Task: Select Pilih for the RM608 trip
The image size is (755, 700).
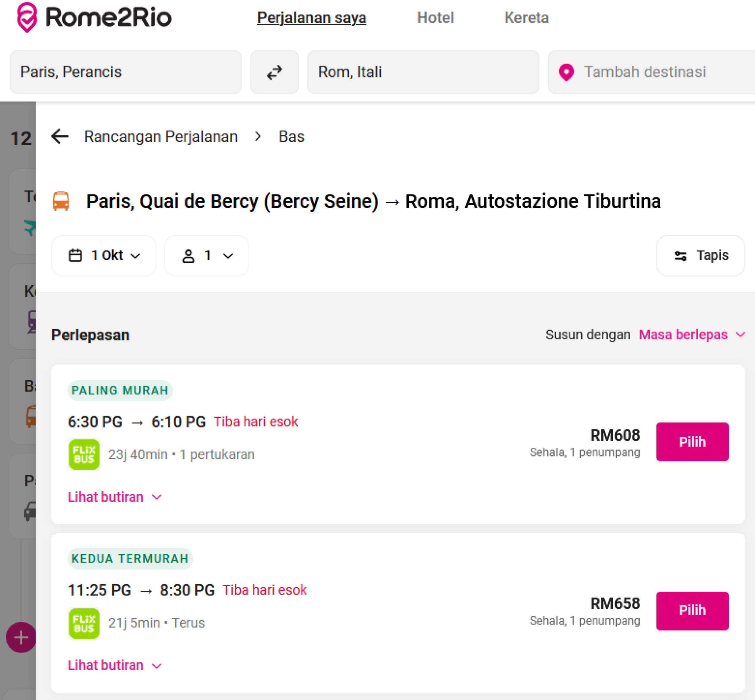Action: (692, 442)
